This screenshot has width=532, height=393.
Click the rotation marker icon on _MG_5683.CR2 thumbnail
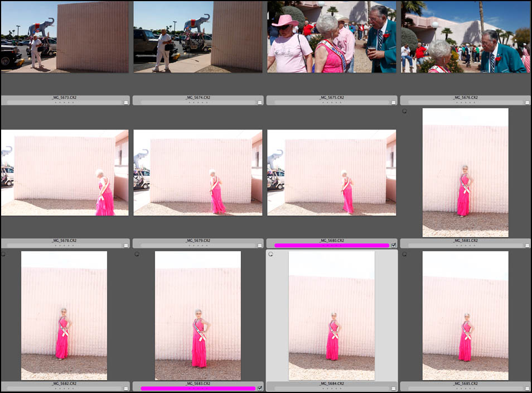[137, 254]
